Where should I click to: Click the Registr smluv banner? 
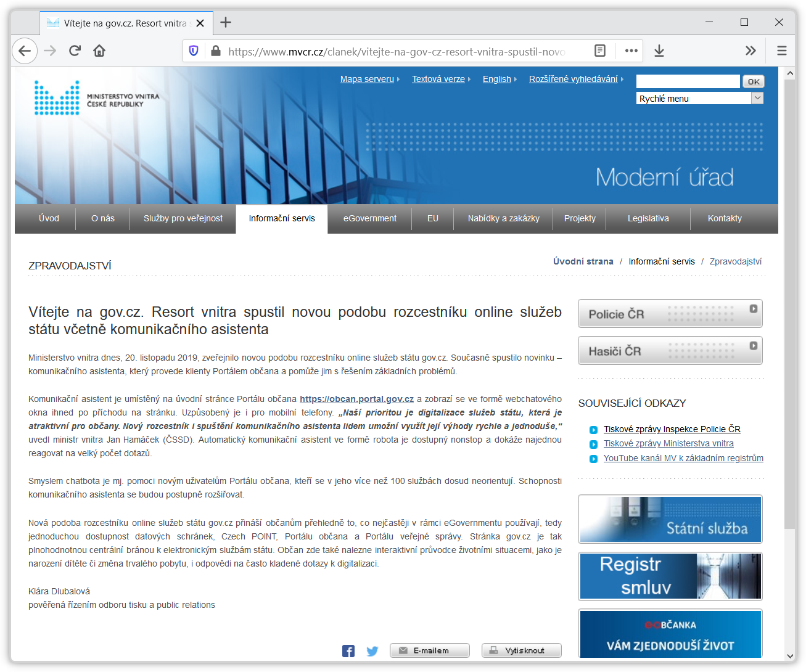[670, 576]
